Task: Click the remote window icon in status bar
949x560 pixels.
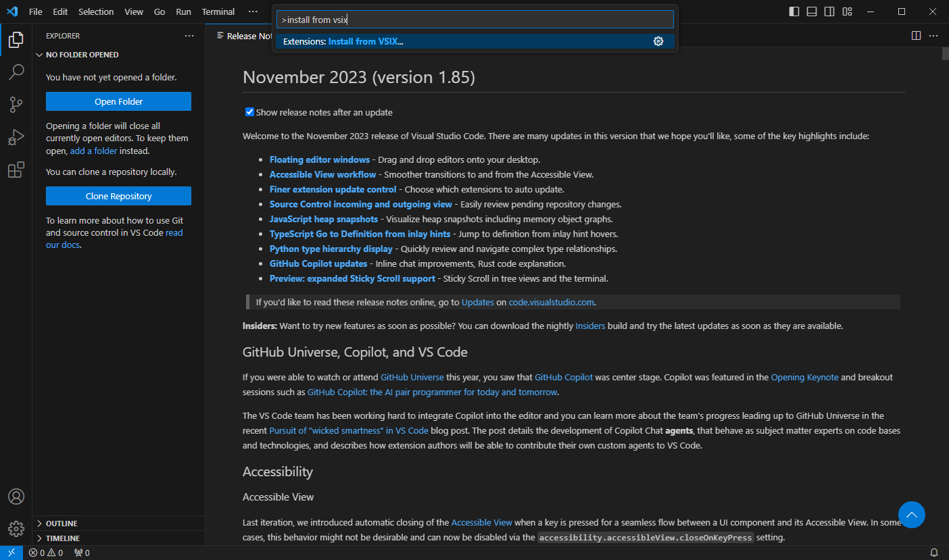Action: point(11,553)
